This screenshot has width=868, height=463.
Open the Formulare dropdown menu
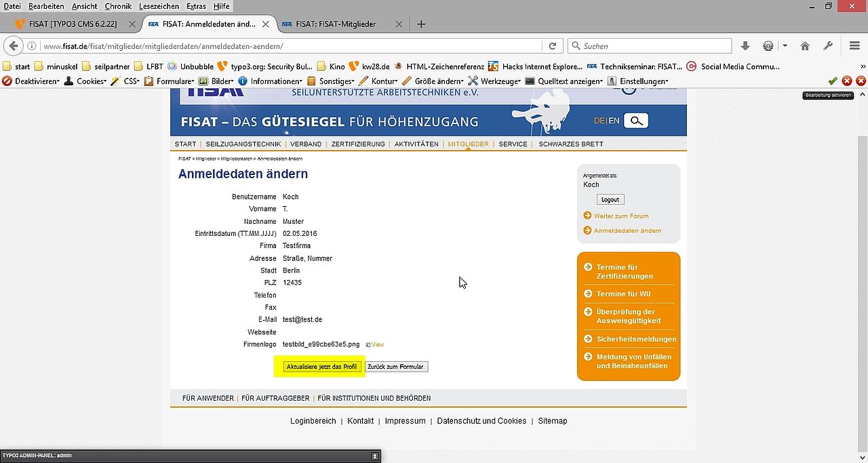pos(169,81)
